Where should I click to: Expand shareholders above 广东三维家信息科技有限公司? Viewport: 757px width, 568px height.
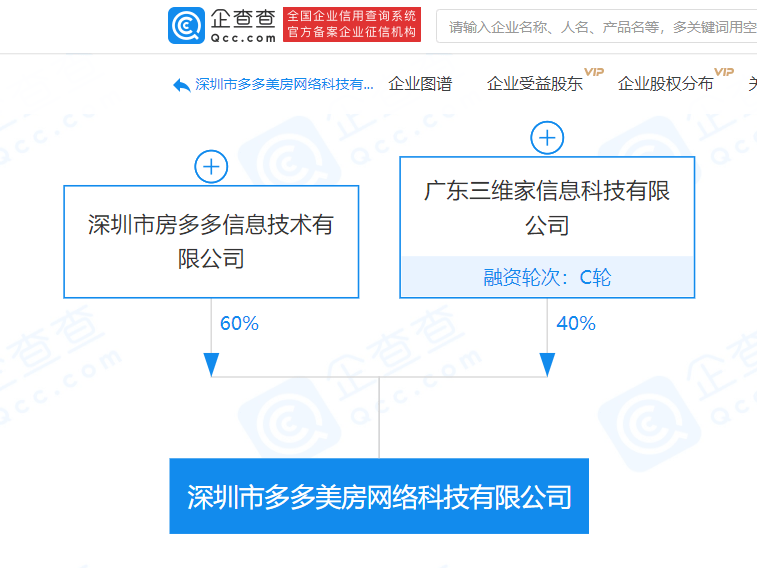click(x=547, y=138)
